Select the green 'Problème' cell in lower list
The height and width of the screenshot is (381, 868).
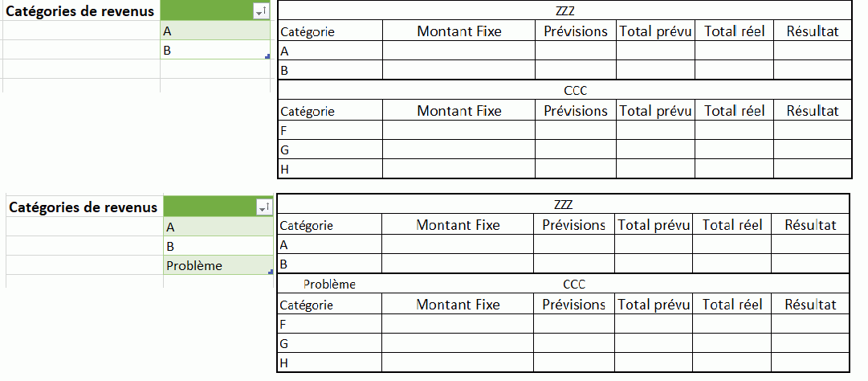pos(218,265)
